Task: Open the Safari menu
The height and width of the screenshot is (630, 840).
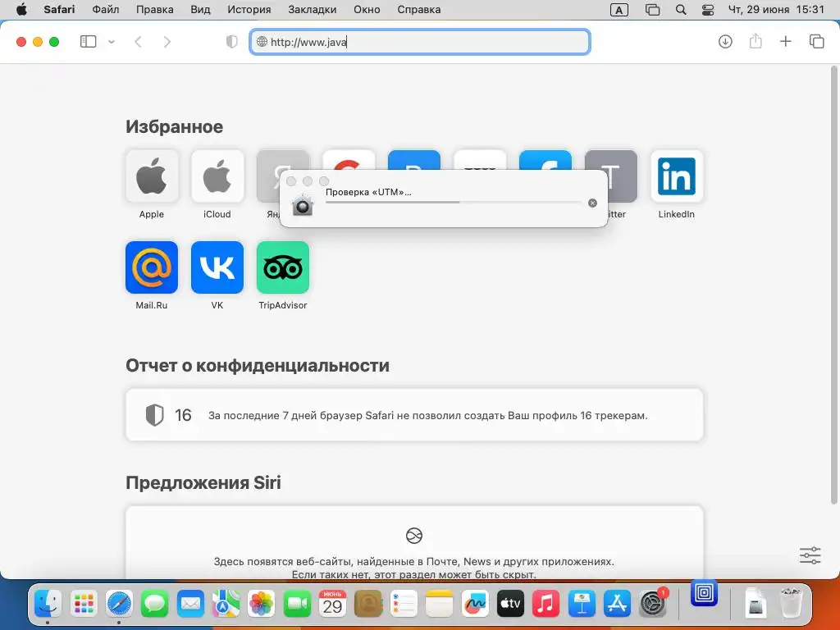Action: click(x=59, y=10)
